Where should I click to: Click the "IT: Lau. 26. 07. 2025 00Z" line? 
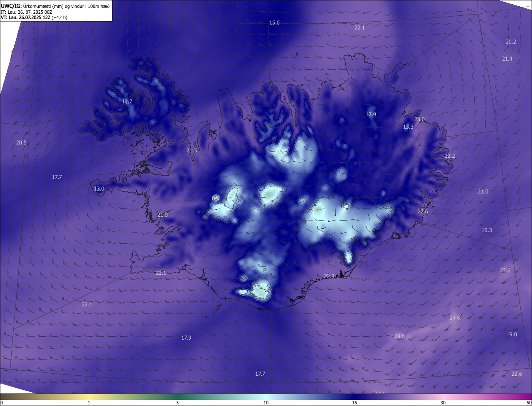pos(26,12)
